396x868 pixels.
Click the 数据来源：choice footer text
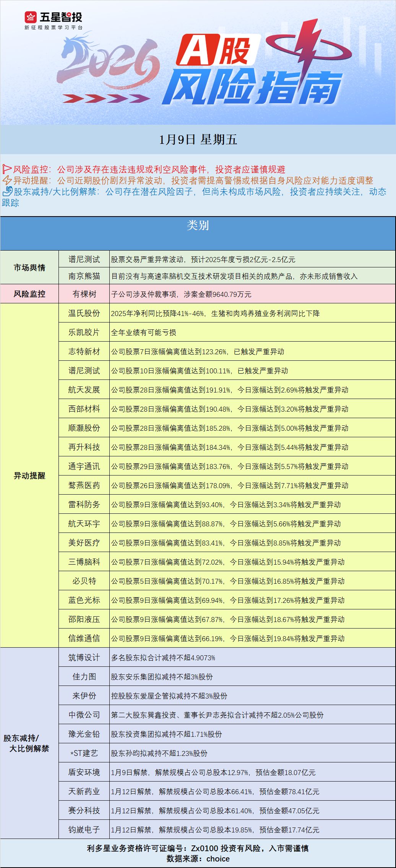(198, 858)
